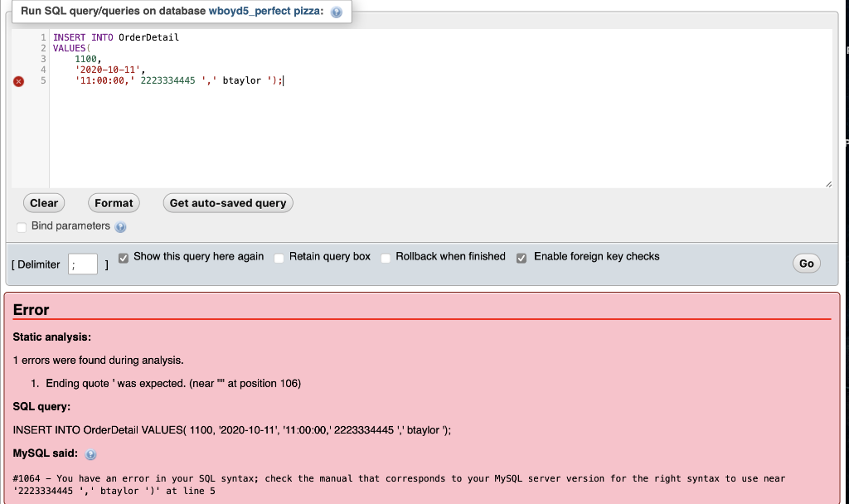Open help for the perfect pizza database
The height and width of the screenshot is (504, 849).
tap(335, 12)
